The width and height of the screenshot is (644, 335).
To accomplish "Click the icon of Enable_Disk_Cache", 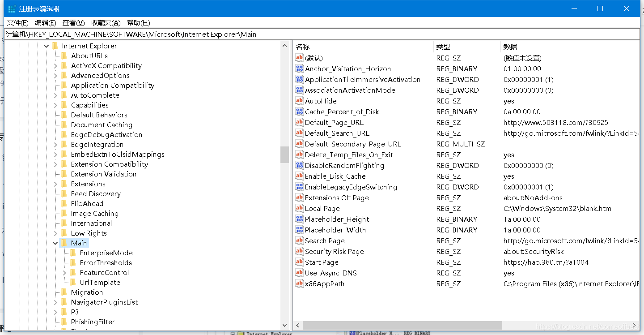I will [x=300, y=176].
